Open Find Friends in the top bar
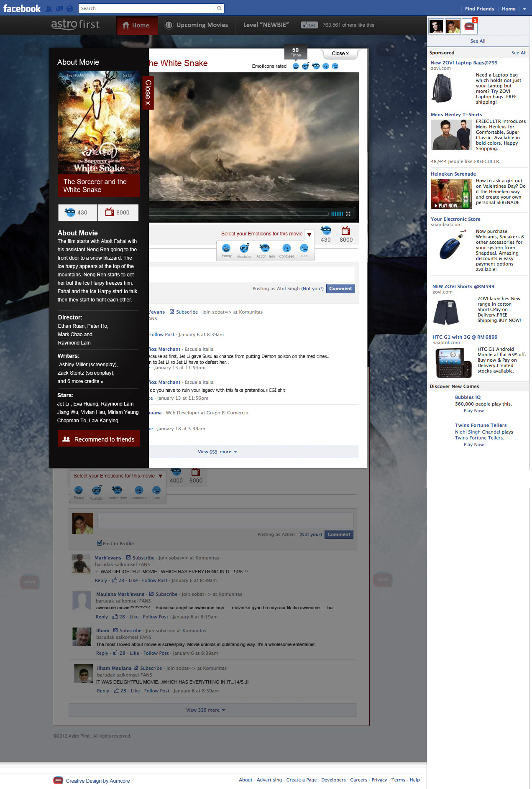Viewport: 532px width, 789px height. tap(479, 9)
